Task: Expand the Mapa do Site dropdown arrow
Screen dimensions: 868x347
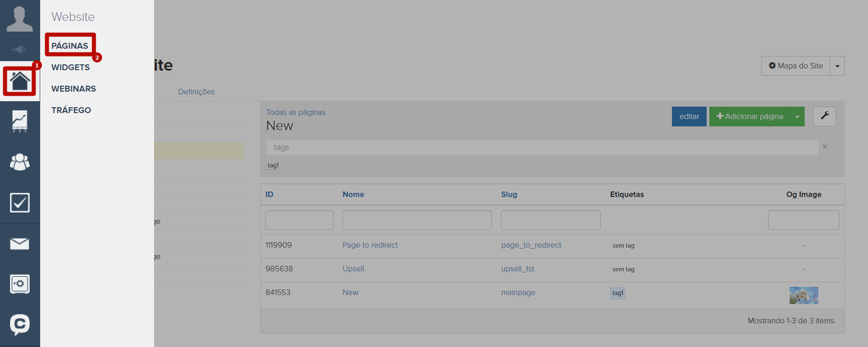Action: tap(838, 66)
